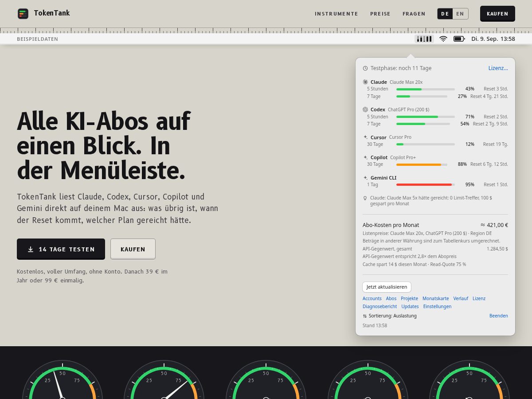Image resolution: width=532 pixels, height=399 pixels.
Task: Click the Wi-Fi status icon
Action: pyautogui.click(x=443, y=39)
